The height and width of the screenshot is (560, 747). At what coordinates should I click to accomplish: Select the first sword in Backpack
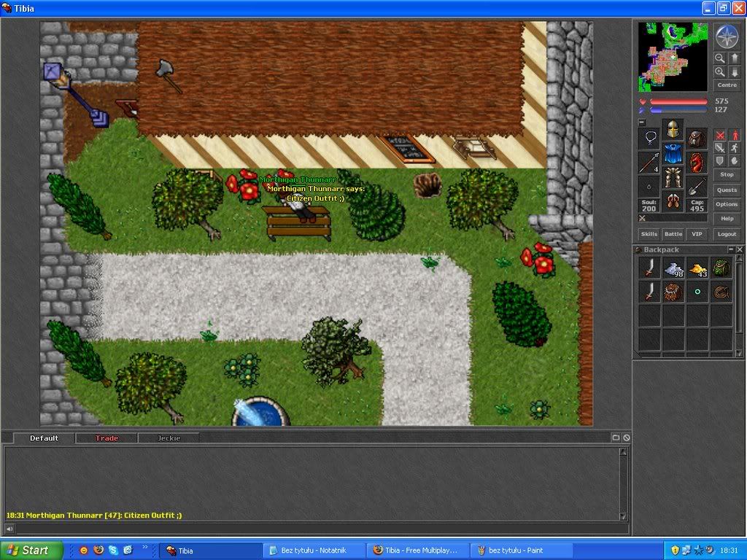click(649, 268)
